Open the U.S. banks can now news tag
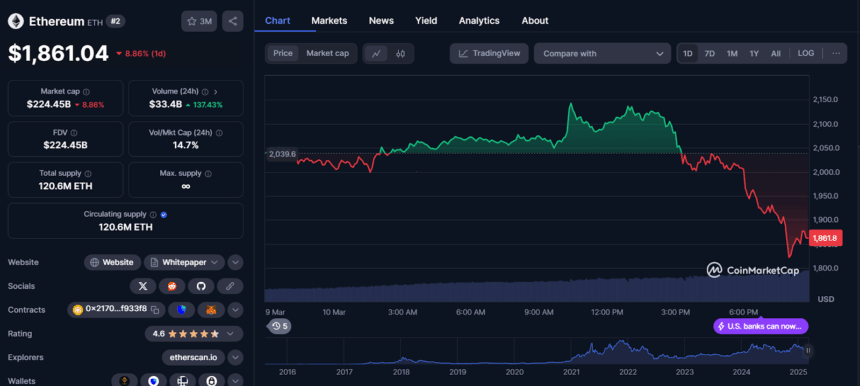 point(761,326)
